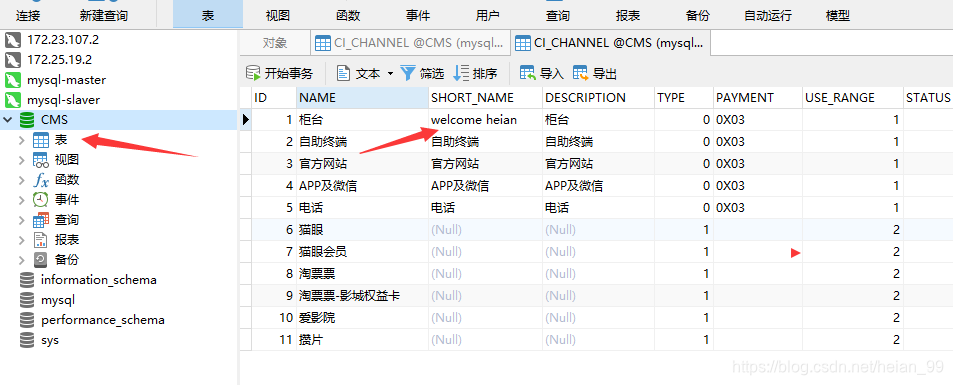Expand the 函数 functions node
The image size is (953, 385).
(x=22, y=180)
